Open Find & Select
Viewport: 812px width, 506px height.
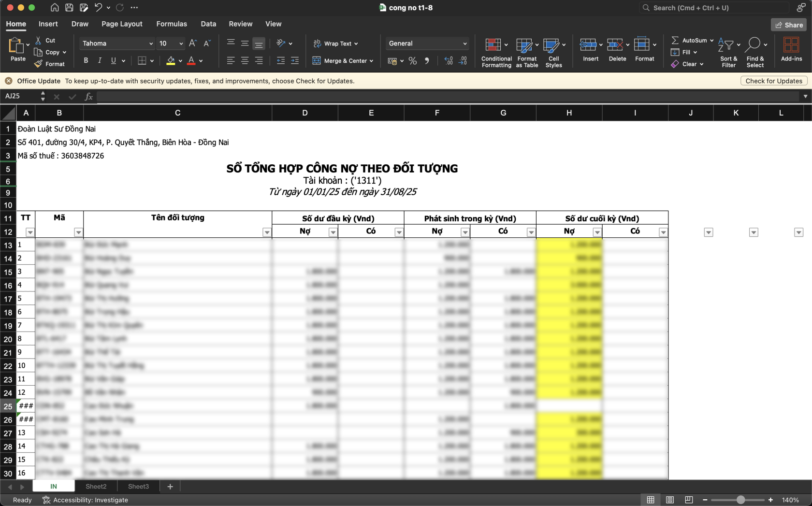pos(755,52)
